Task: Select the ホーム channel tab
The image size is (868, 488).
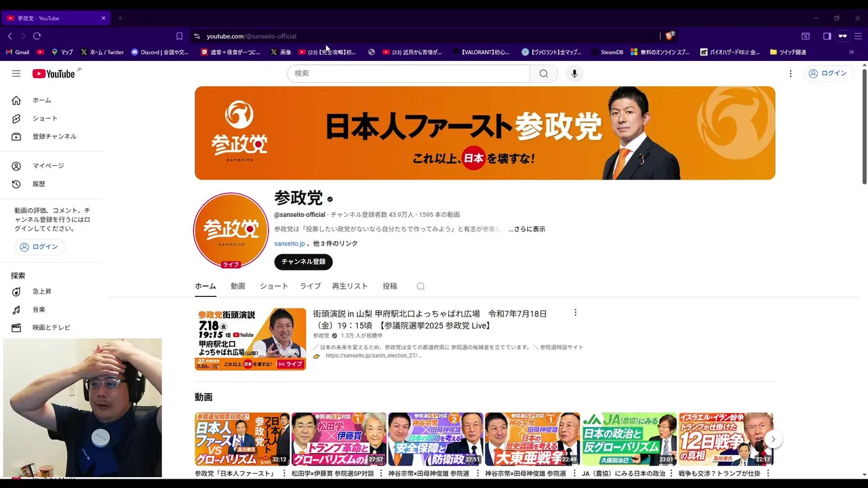Action: pos(205,286)
